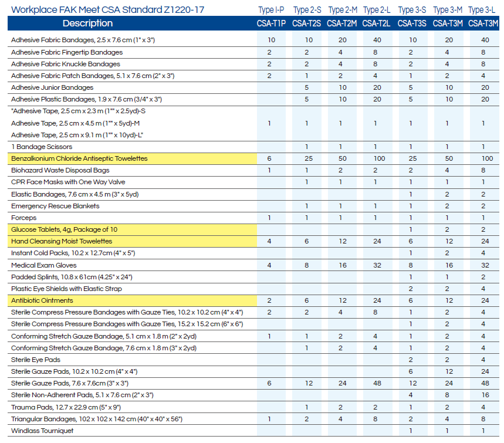504x443 pixels.
Task: Select the 'Type 2-L' heading
Action: click(377, 10)
